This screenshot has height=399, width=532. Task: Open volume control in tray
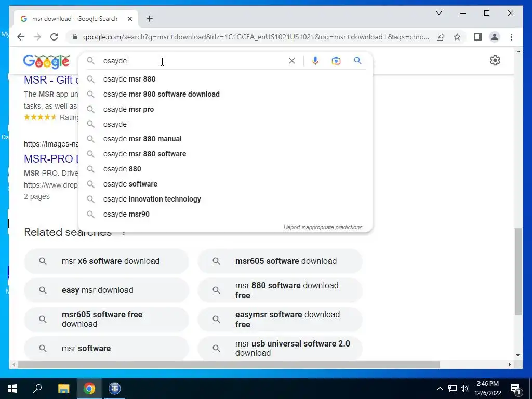tap(464, 389)
